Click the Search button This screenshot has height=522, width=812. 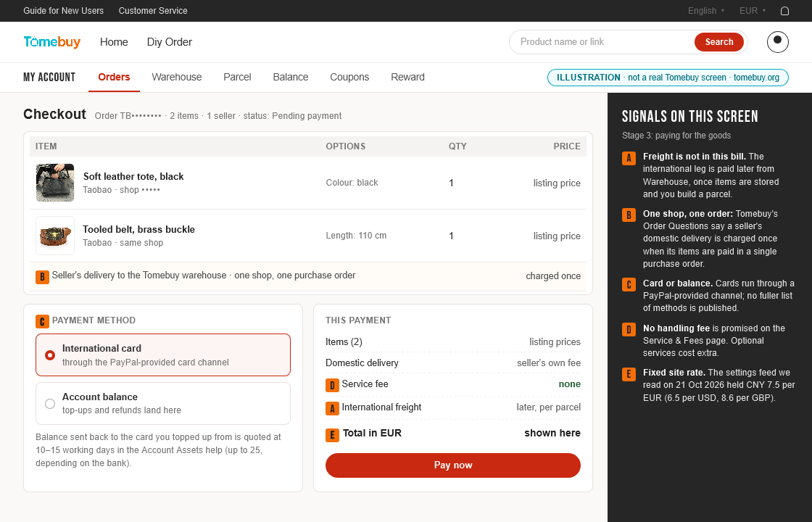[718, 42]
